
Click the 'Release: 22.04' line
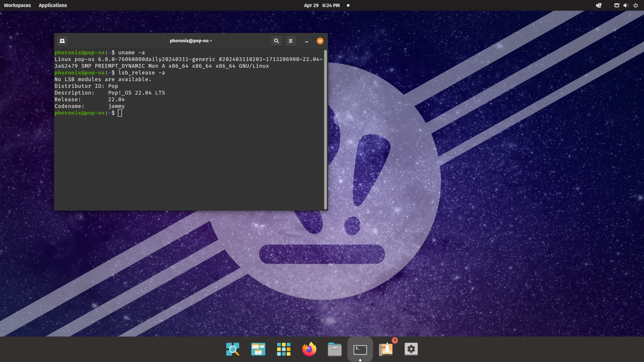tap(90, 100)
